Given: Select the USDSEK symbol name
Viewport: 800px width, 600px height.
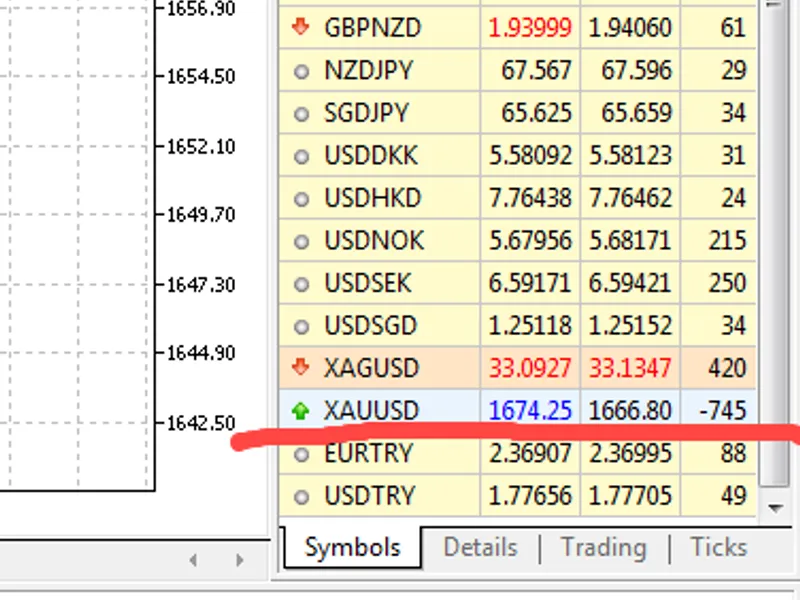Looking at the screenshot, I should point(367,283).
